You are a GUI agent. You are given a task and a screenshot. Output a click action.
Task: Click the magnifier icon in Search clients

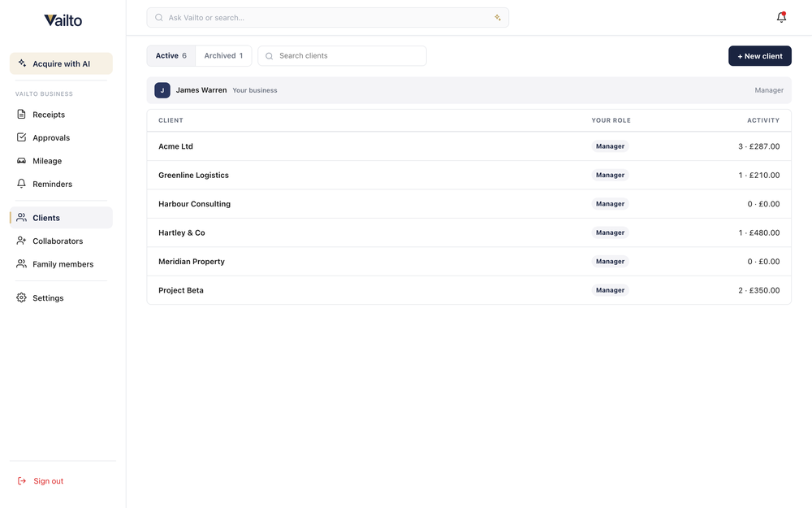tap(270, 56)
